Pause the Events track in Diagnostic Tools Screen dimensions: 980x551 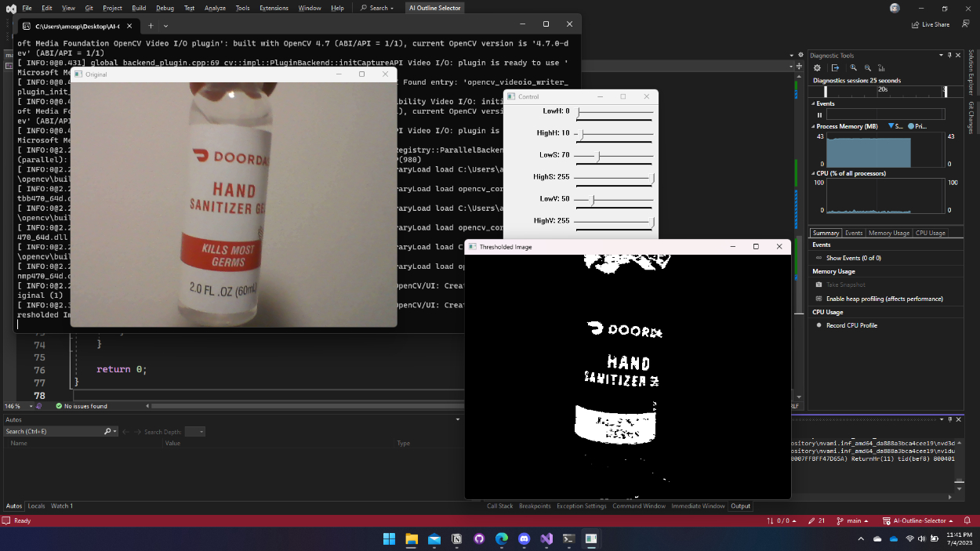tap(820, 114)
